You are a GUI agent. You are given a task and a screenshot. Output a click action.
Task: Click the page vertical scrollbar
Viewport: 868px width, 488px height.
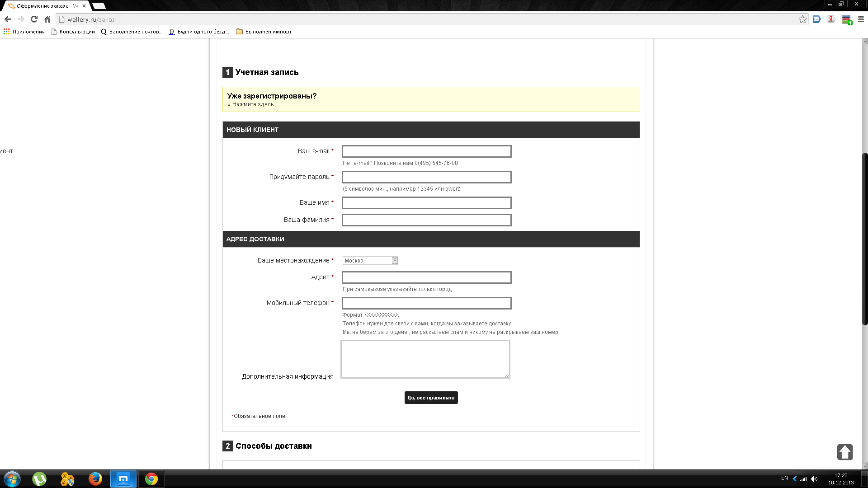pos(865,239)
